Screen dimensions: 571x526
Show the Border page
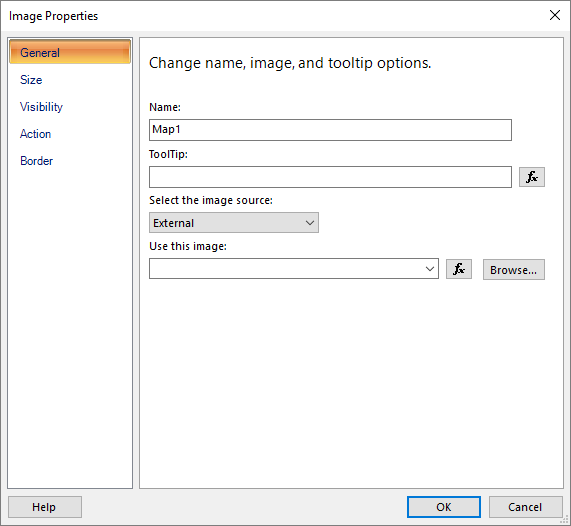(36, 161)
